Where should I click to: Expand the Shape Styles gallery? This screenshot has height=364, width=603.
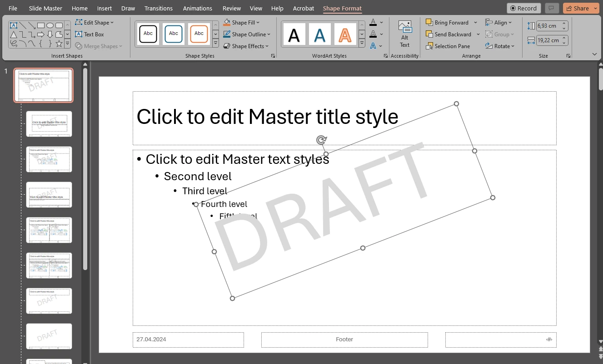(x=215, y=43)
